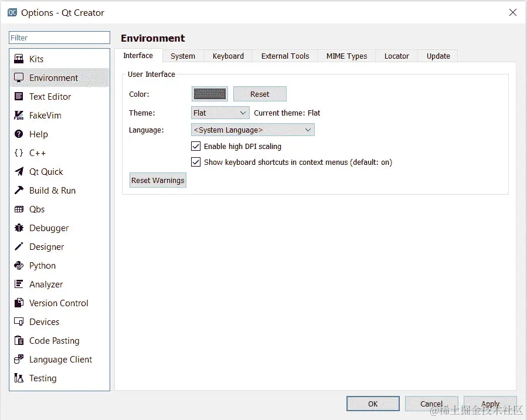Select the Python logo icon
527x420 pixels.
pyautogui.click(x=19, y=265)
